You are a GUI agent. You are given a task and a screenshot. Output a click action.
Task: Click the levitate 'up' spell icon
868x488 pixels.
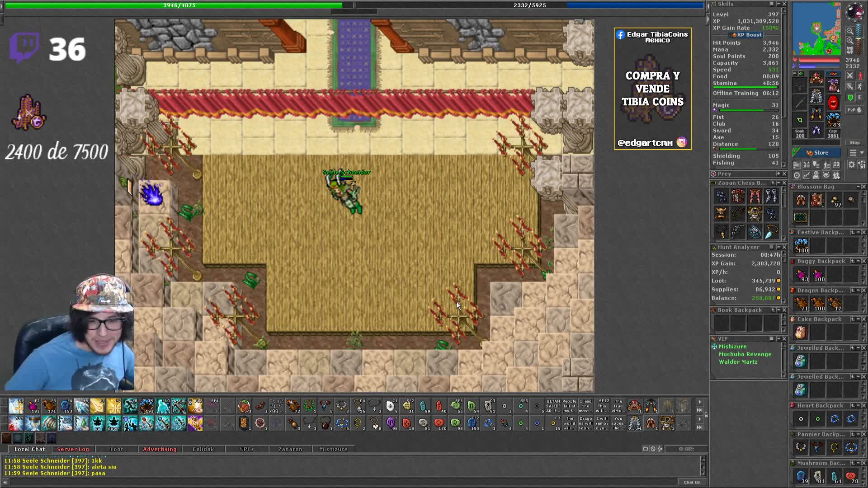[x=98, y=423]
